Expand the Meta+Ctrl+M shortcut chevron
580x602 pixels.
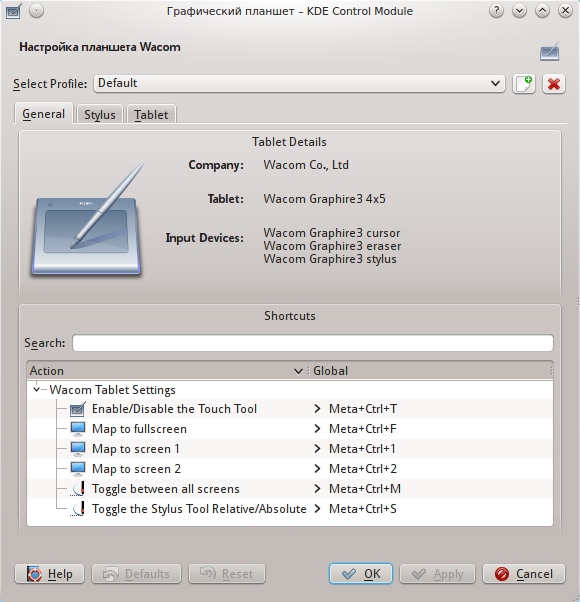[x=317, y=489]
